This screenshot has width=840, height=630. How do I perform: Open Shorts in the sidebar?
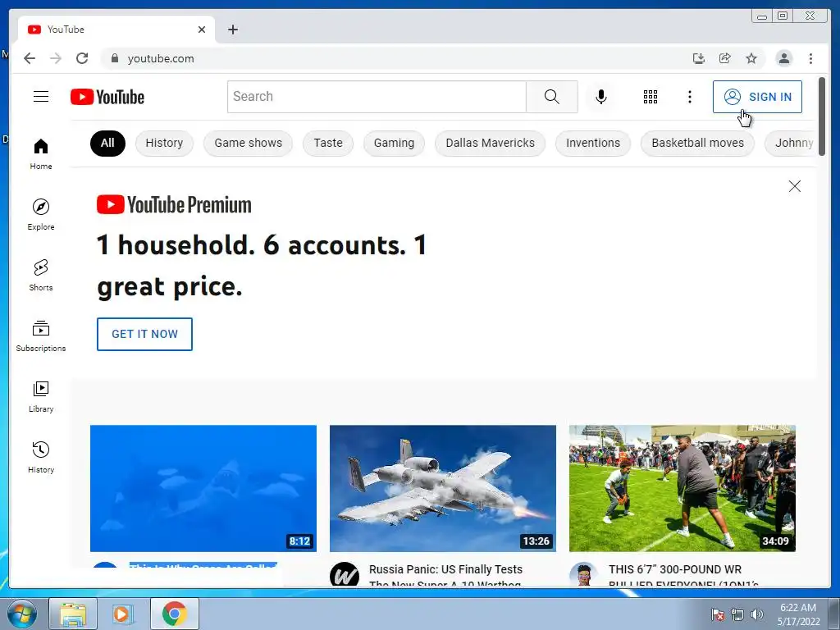pyautogui.click(x=41, y=276)
